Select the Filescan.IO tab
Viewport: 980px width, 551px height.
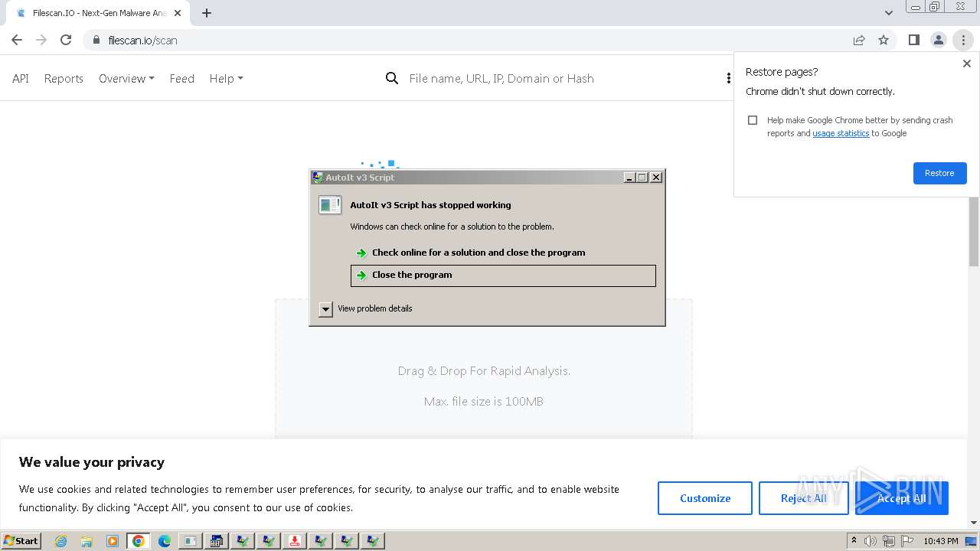pos(98,13)
